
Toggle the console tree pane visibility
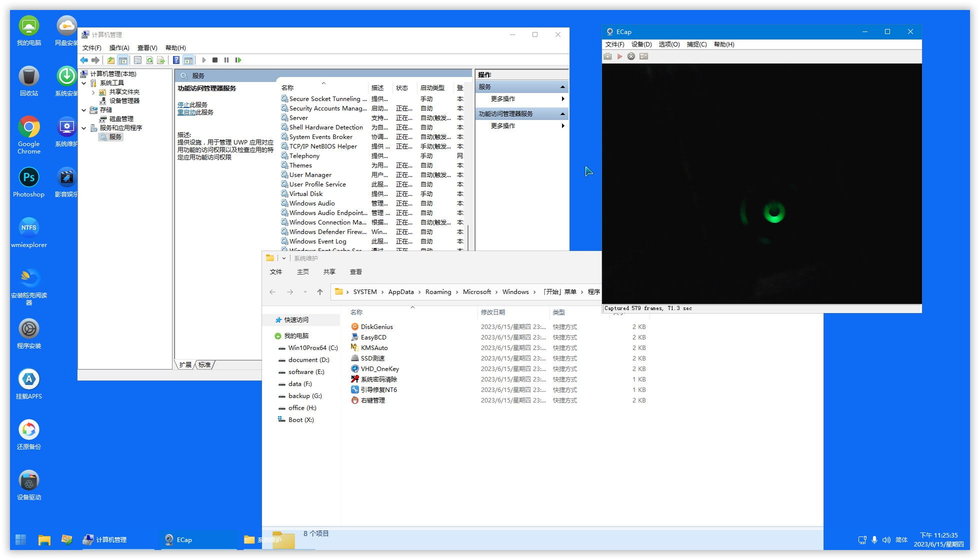(x=122, y=60)
